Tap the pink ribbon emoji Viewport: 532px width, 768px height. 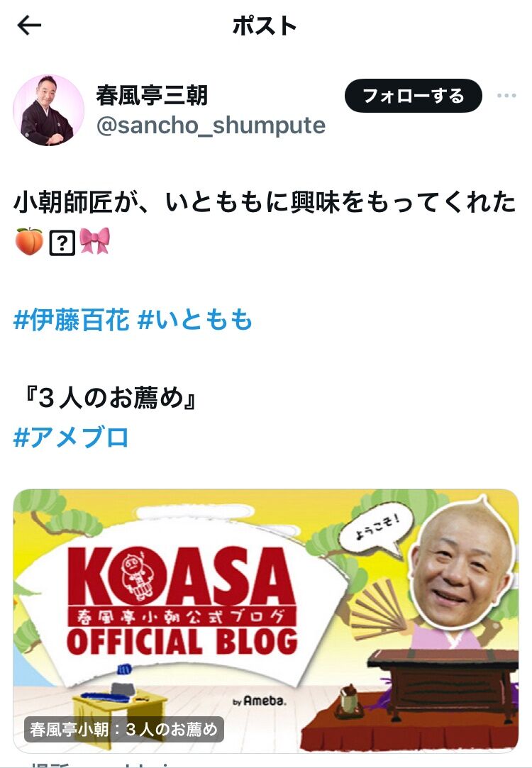[94, 241]
